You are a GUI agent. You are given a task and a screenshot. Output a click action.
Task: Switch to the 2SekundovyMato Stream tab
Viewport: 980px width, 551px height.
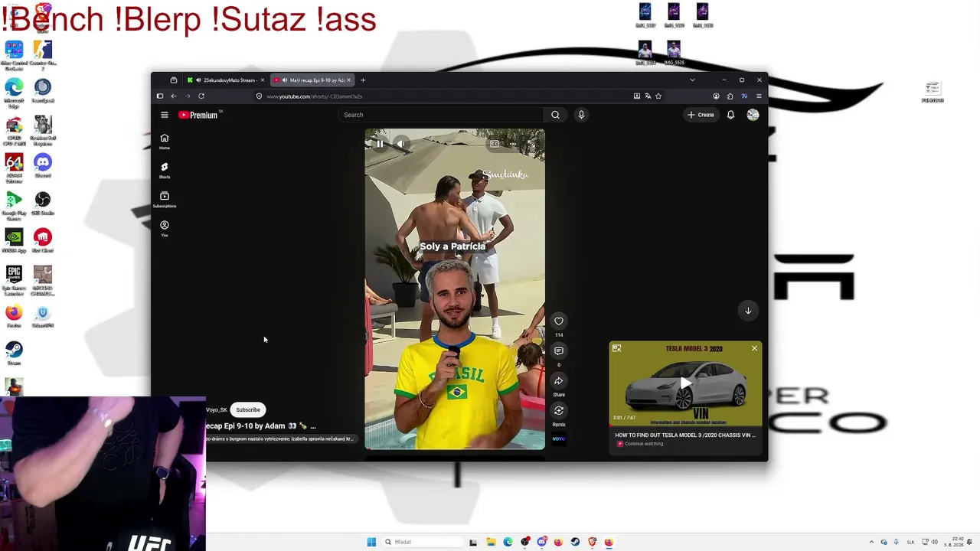(225, 80)
